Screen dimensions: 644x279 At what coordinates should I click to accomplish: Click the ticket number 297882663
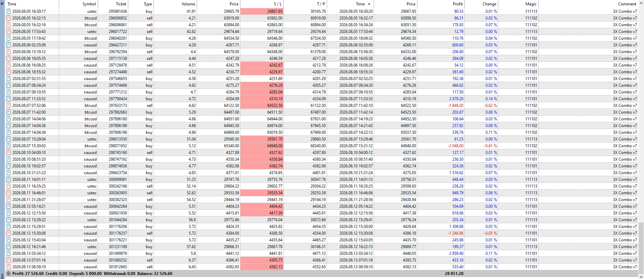[x=118, y=112]
